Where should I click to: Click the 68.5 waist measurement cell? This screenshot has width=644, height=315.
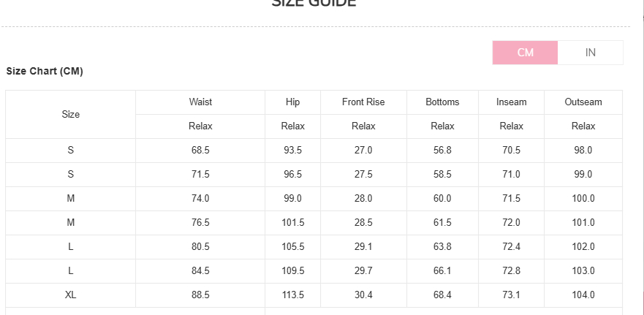point(200,151)
